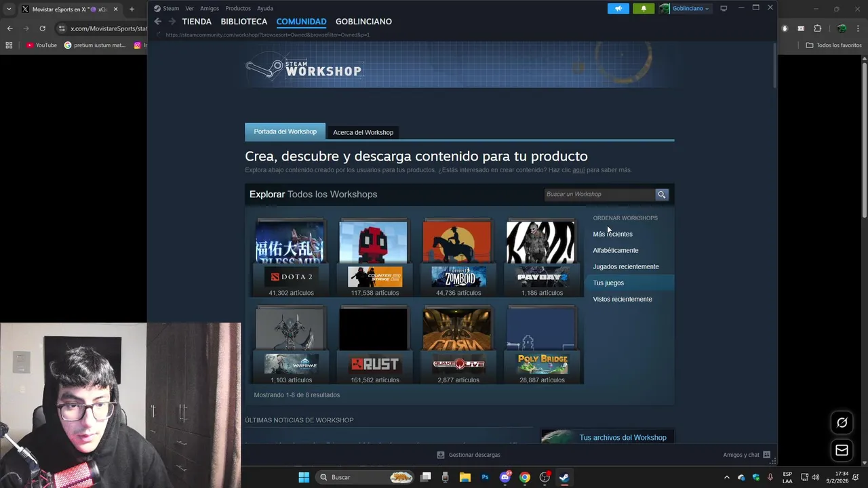Click the 'aquí' link about creating content
This screenshot has height=488, width=868.
click(578, 170)
